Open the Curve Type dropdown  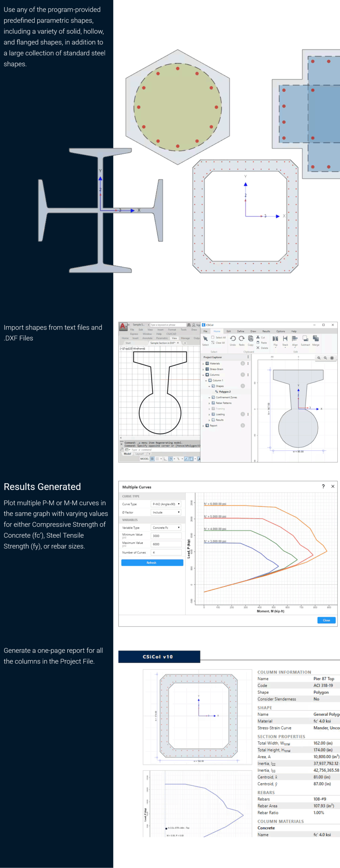coord(166,504)
